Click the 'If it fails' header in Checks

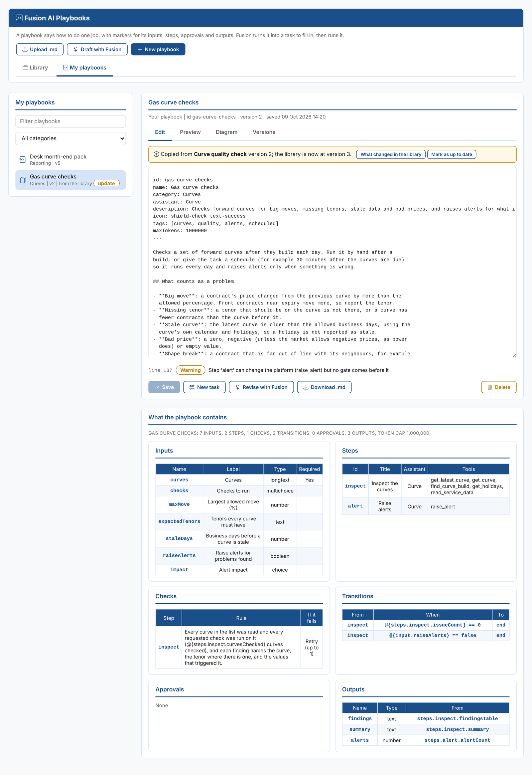click(311, 618)
